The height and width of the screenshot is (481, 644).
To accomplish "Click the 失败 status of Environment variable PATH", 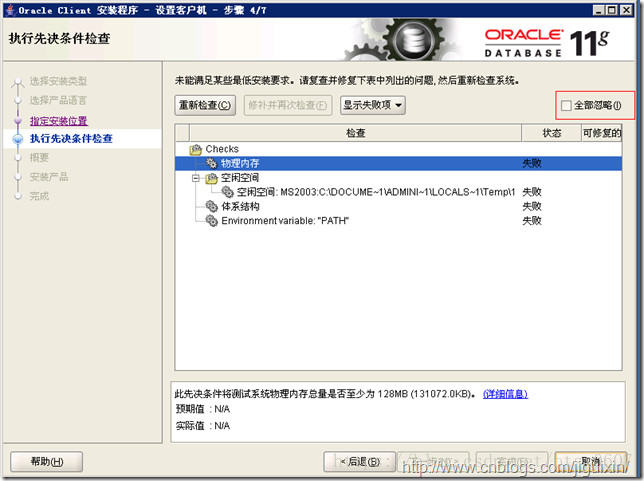I will pos(532,221).
